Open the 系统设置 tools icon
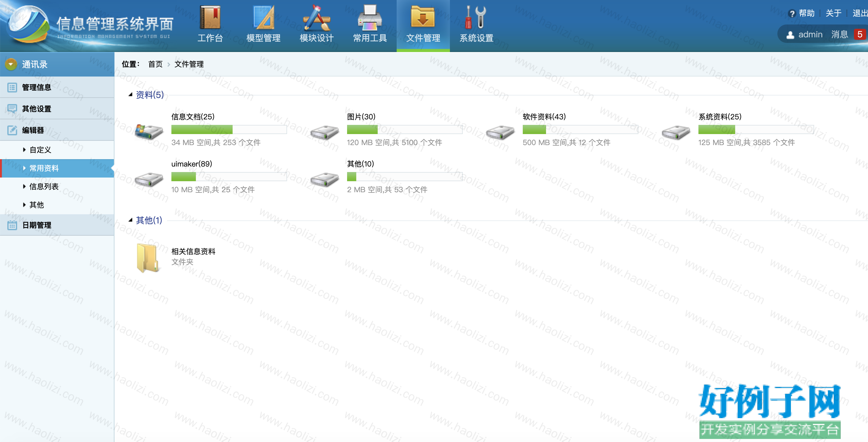The height and width of the screenshot is (442, 868). [476, 17]
